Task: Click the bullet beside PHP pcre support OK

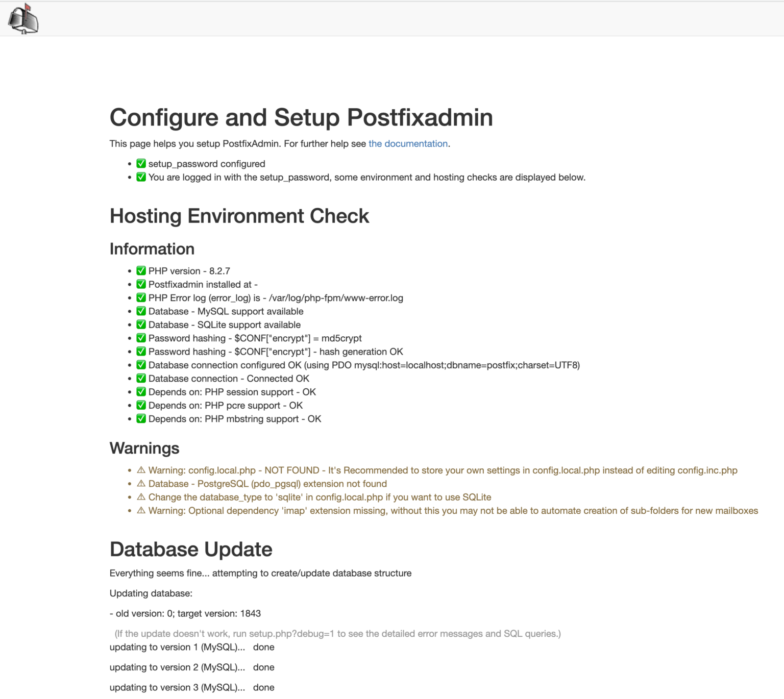Action: click(x=130, y=406)
